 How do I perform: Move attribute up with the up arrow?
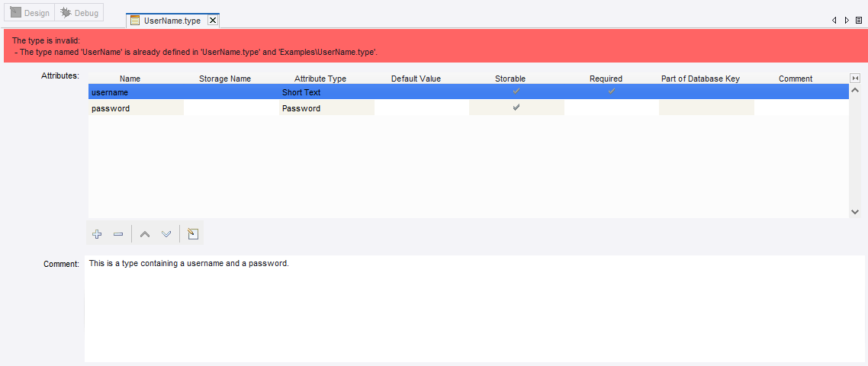(x=145, y=234)
